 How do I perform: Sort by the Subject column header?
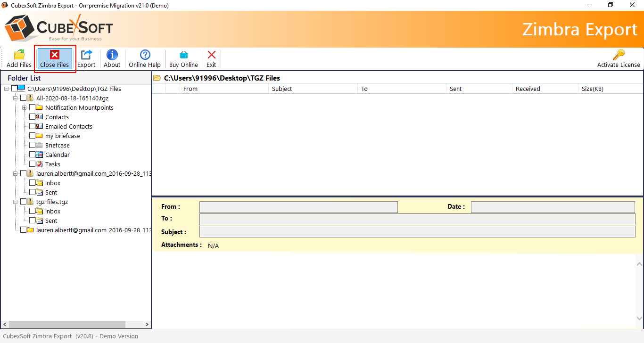pos(313,89)
